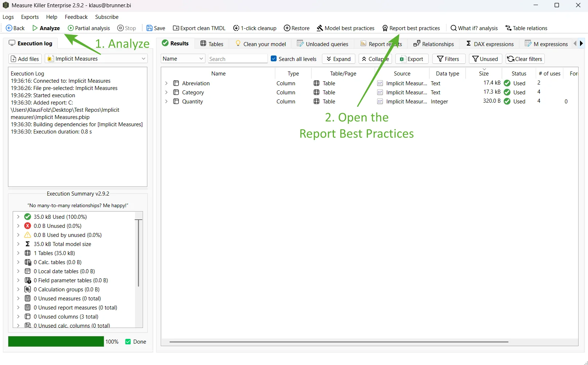This screenshot has width=588, height=365.
Task: Open the Implicit Measures file dropdown
Action: [97, 59]
